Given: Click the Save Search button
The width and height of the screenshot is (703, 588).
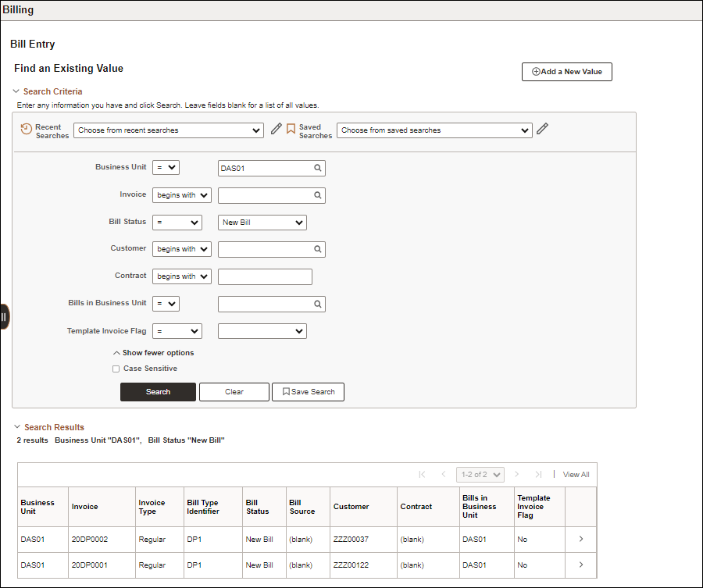Looking at the screenshot, I should 308,392.
